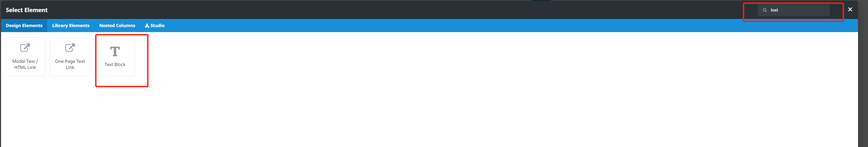868x147 pixels.
Task: Click the "Select Element" dialog title
Action: coord(27,10)
